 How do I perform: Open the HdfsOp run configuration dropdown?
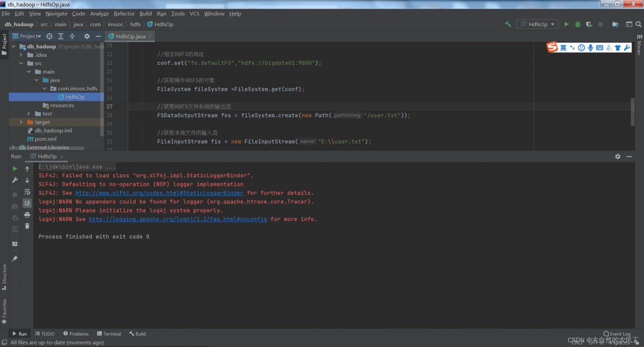click(537, 24)
